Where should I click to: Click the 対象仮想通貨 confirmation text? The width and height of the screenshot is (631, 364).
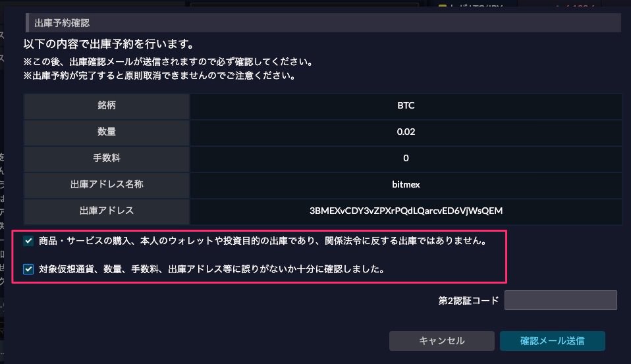[x=211, y=269]
